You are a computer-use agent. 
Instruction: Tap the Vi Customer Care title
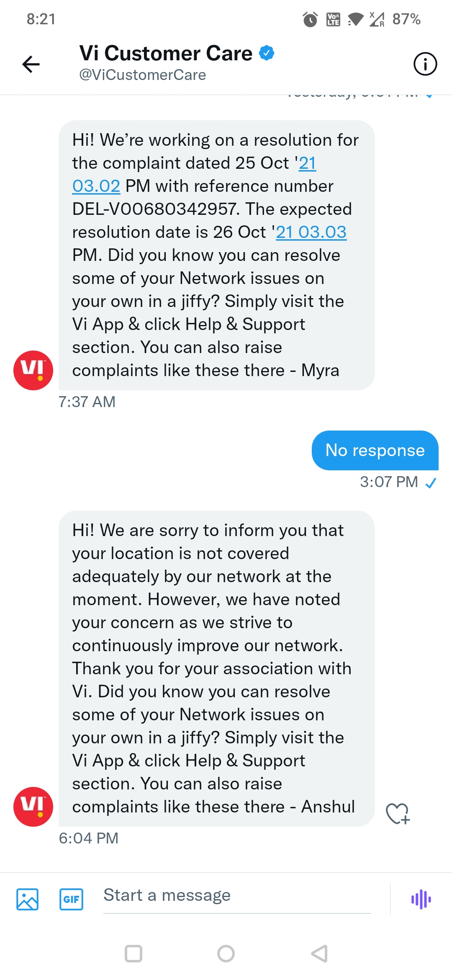point(166,53)
